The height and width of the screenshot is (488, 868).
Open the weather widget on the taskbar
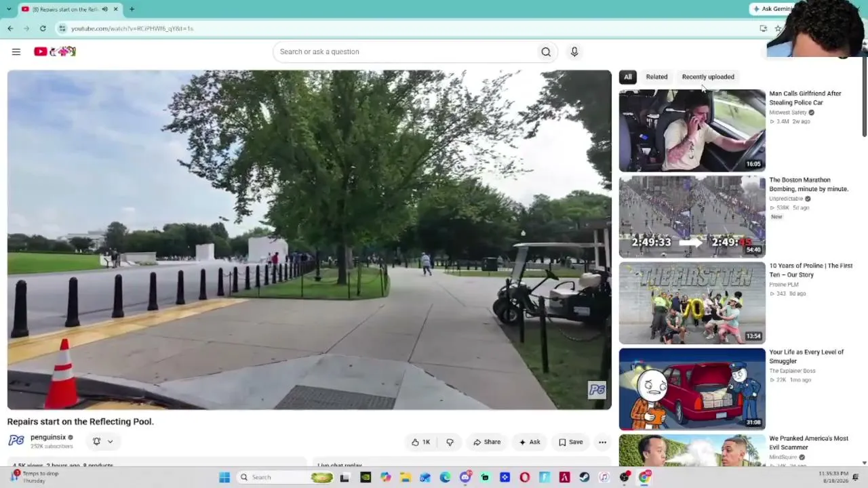click(34, 477)
